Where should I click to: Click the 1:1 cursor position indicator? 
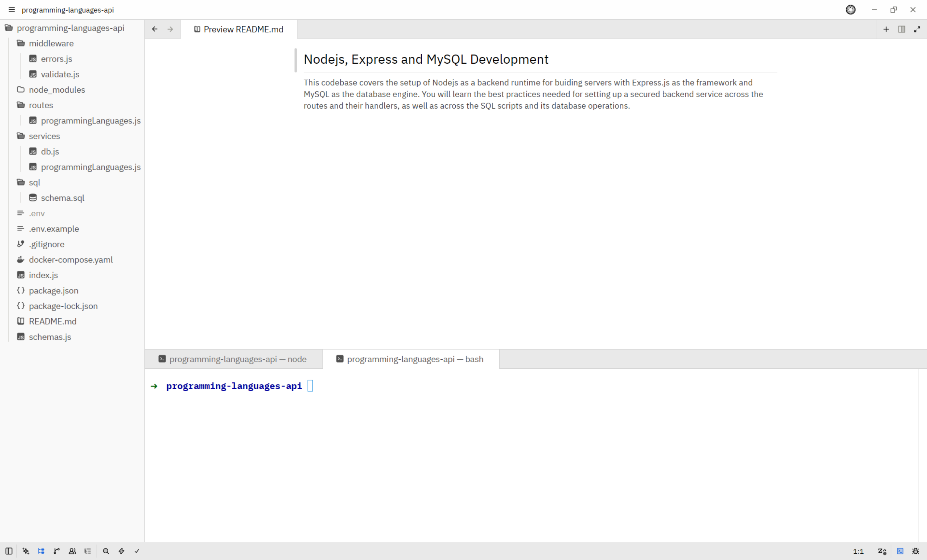(858, 551)
